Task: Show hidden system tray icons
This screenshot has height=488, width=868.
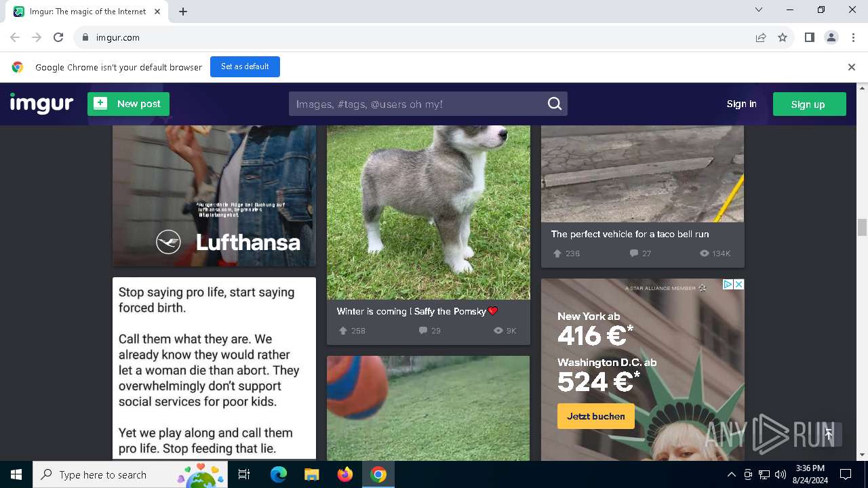Action: pyautogui.click(x=731, y=474)
